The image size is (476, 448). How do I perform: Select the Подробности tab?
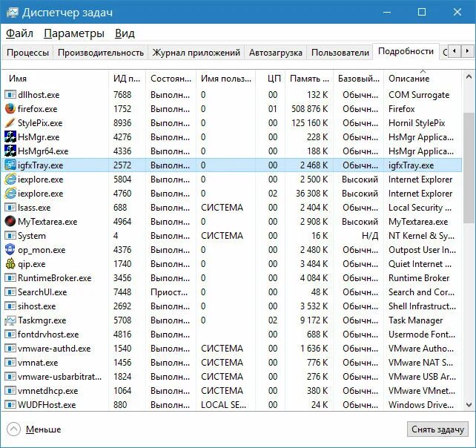406,51
